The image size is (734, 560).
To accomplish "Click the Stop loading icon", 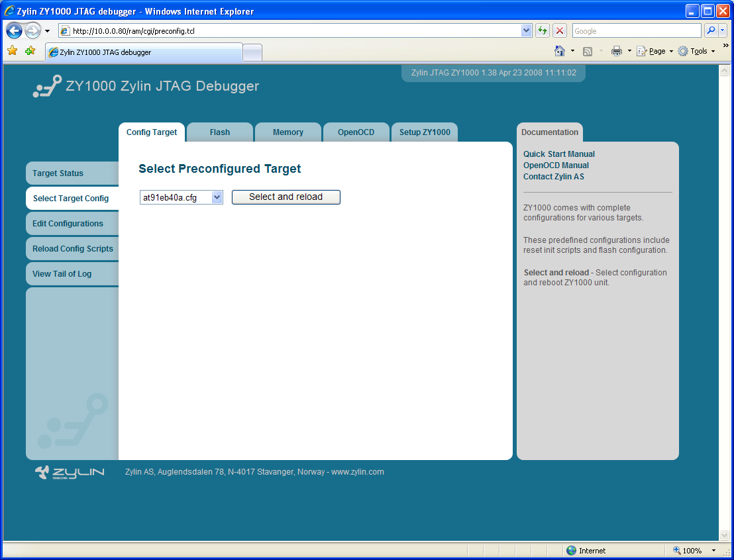I will tap(560, 31).
